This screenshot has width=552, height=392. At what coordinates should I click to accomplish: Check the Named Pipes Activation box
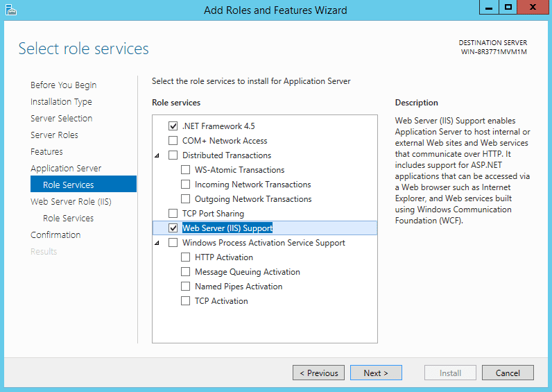pos(186,287)
